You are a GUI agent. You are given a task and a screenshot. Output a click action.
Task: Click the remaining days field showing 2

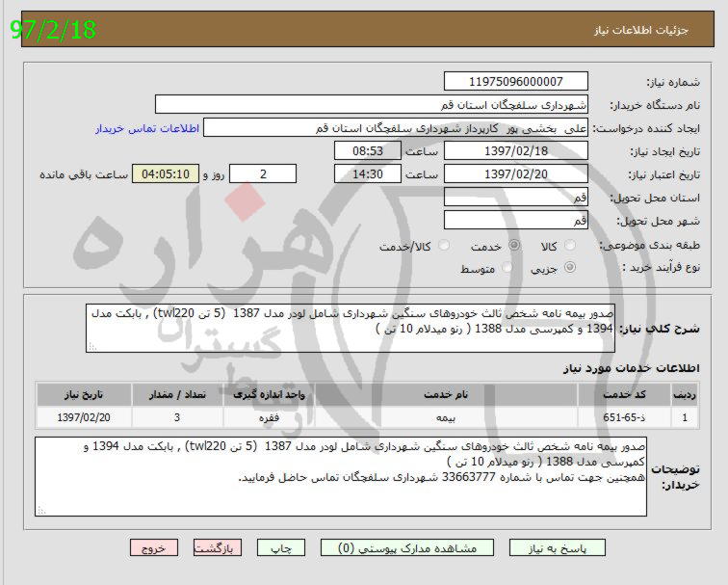click(263, 173)
